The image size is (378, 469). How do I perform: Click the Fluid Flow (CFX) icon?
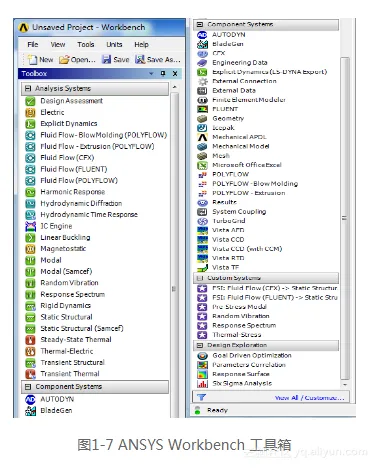click(x=30, y=158)
